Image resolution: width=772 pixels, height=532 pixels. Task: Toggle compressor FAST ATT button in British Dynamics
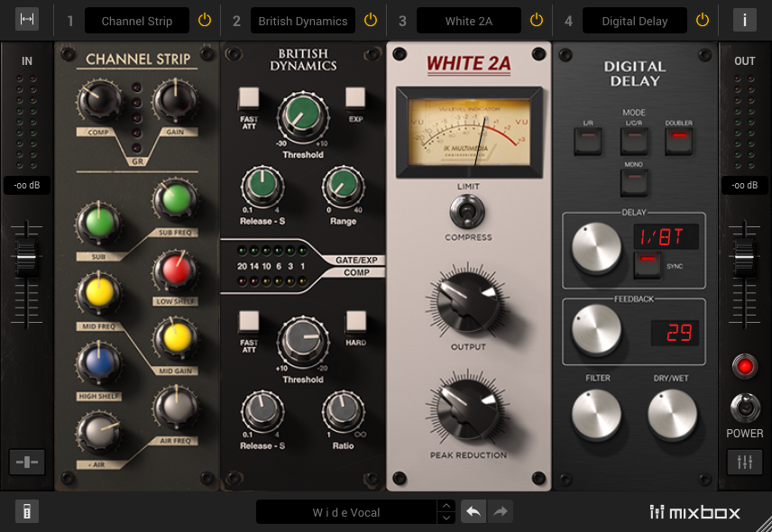pyautogui.click(x=249, y=321)
